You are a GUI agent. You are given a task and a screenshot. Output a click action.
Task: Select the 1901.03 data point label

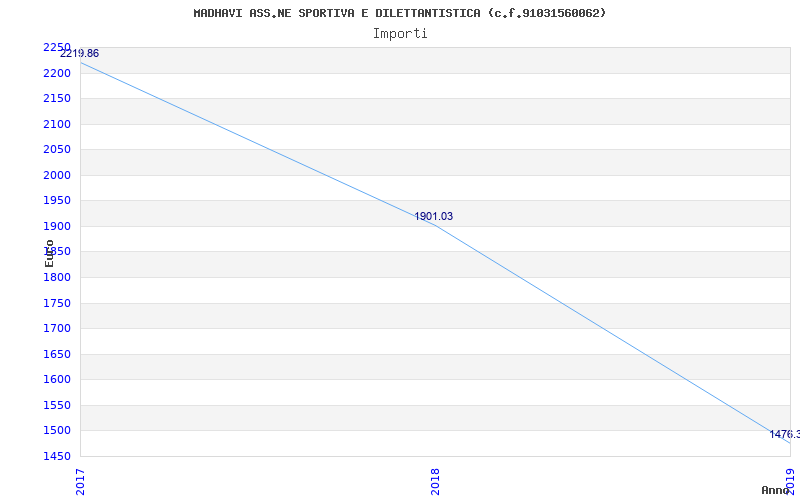pyautogui.click(x=433, y=216)
